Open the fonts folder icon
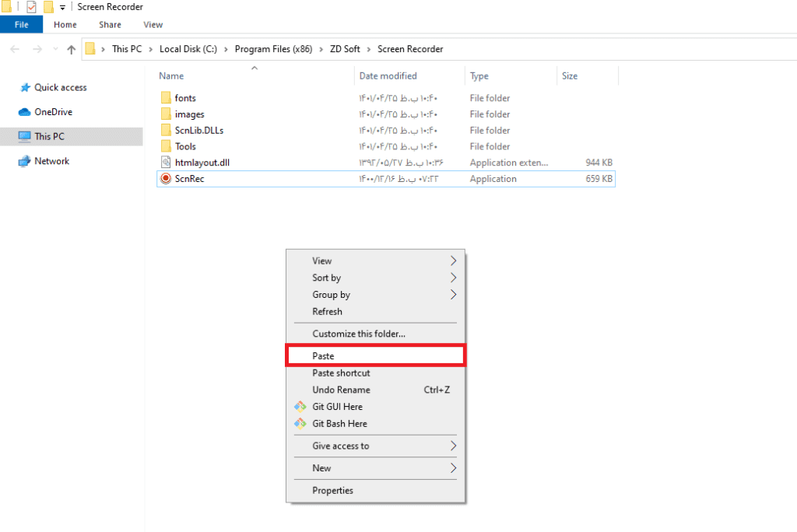This screenshot has width=797, height=532. pyautogui.click(x=165, y=98)
